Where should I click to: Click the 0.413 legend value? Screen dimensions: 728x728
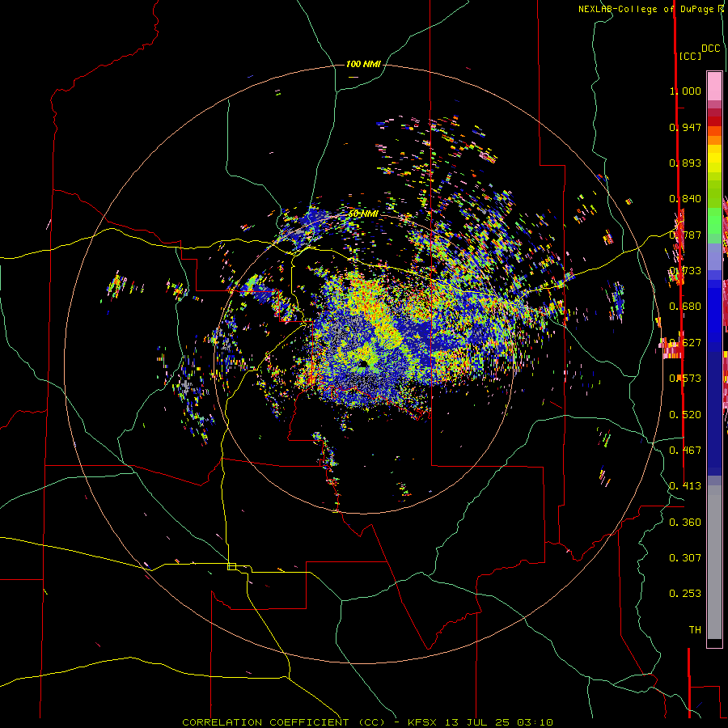(x=685, y=486)
